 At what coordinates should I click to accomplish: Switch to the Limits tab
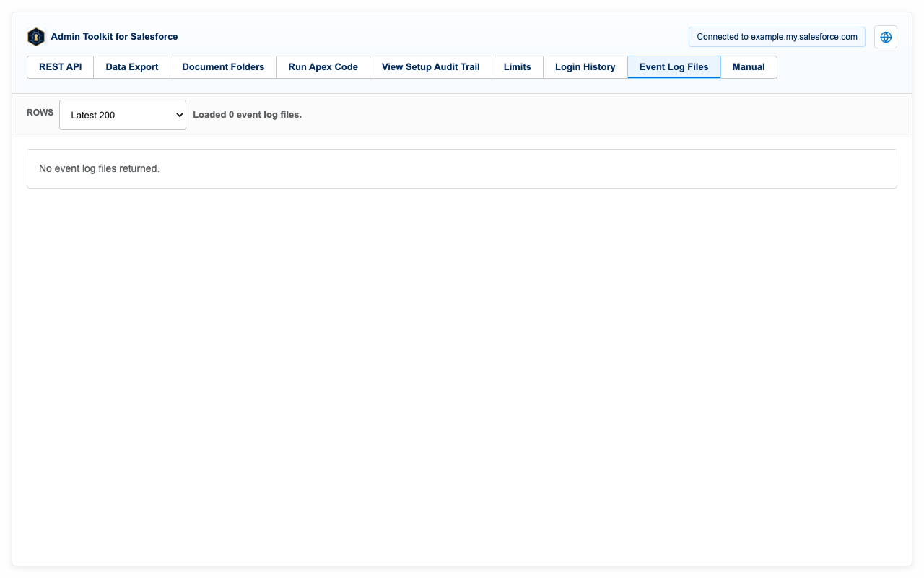click(x=518, y=67)
